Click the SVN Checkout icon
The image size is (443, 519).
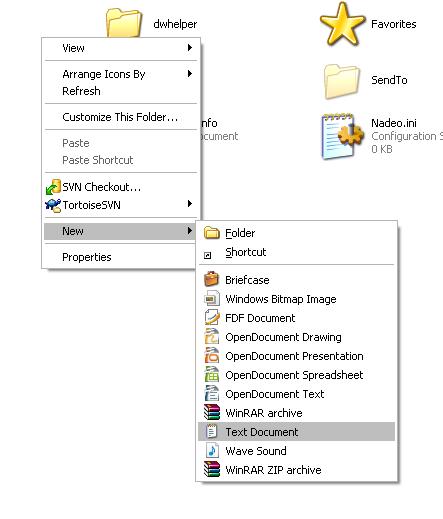(x=53, y=187)
